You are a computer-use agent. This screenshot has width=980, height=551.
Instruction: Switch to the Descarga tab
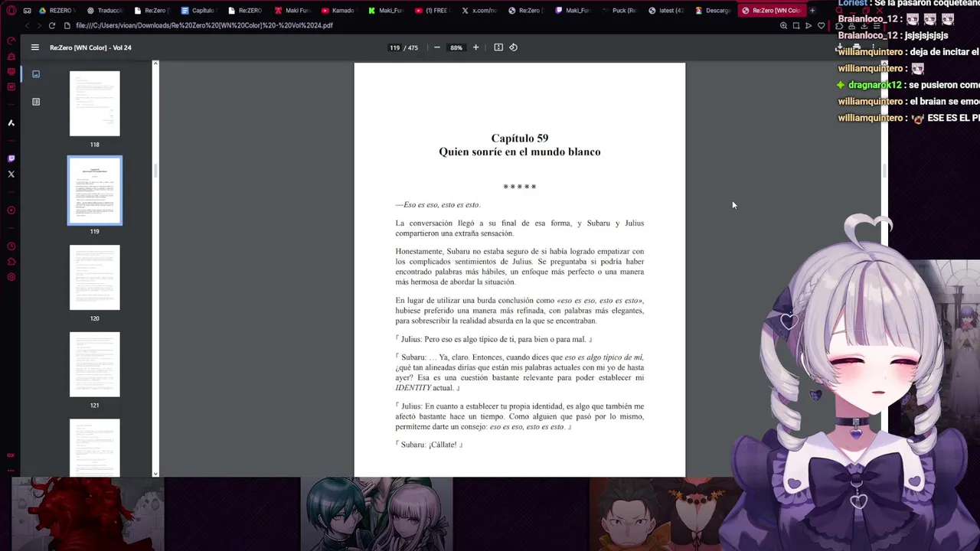point(714,11)
